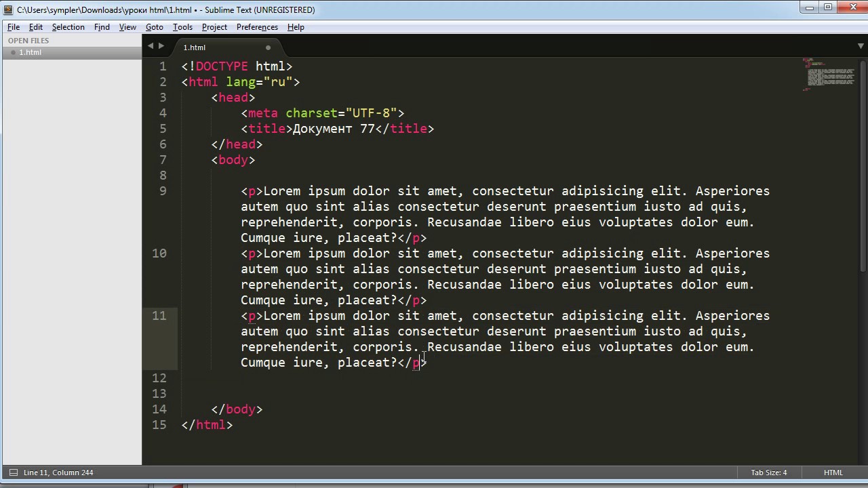Image resolution: width=868 pixels, height=488 pixels.
Task: Click line number 11 in gutter
Action: pos(159,316)
